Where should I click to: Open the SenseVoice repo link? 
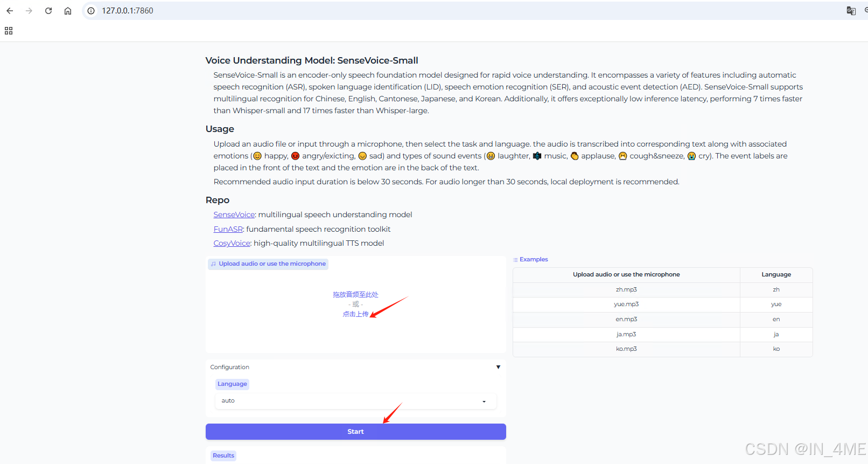tap(234, 214)
